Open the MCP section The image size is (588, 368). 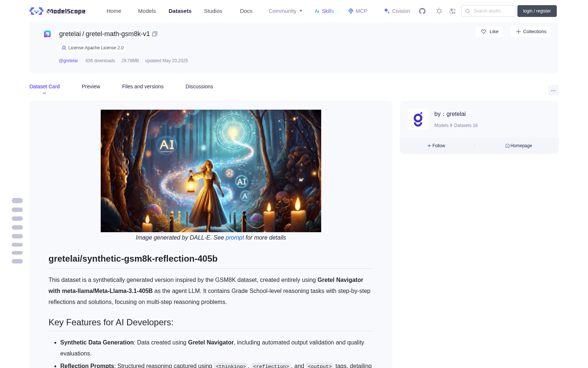coord(358,11)
